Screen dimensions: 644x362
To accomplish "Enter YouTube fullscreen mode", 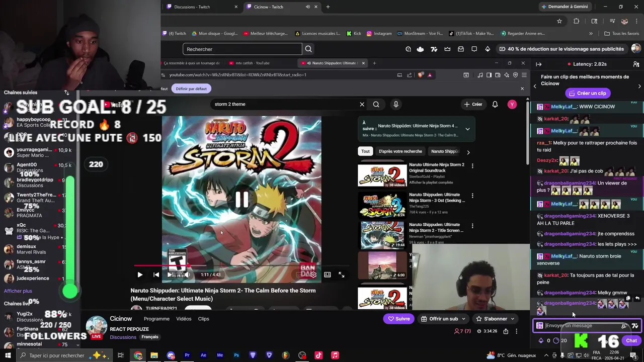I will pyautogui.click(x=342, y=275).
